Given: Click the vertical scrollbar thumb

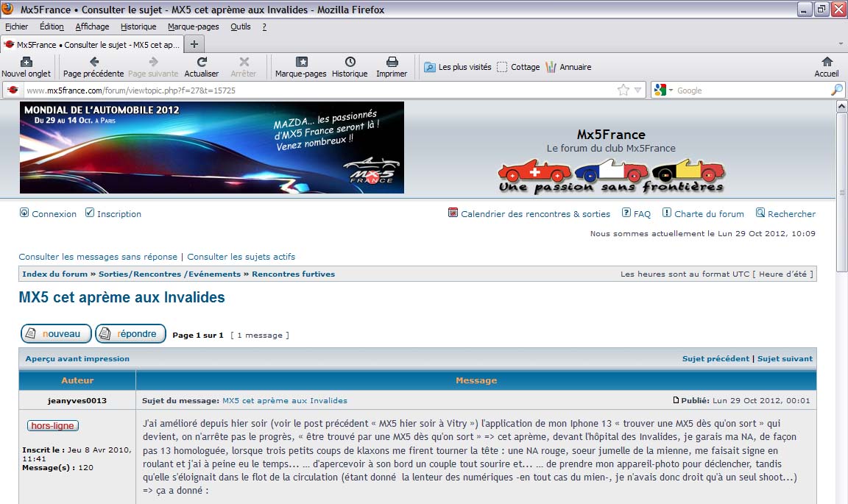Looking at the screenshot, I should pos(841,192).
